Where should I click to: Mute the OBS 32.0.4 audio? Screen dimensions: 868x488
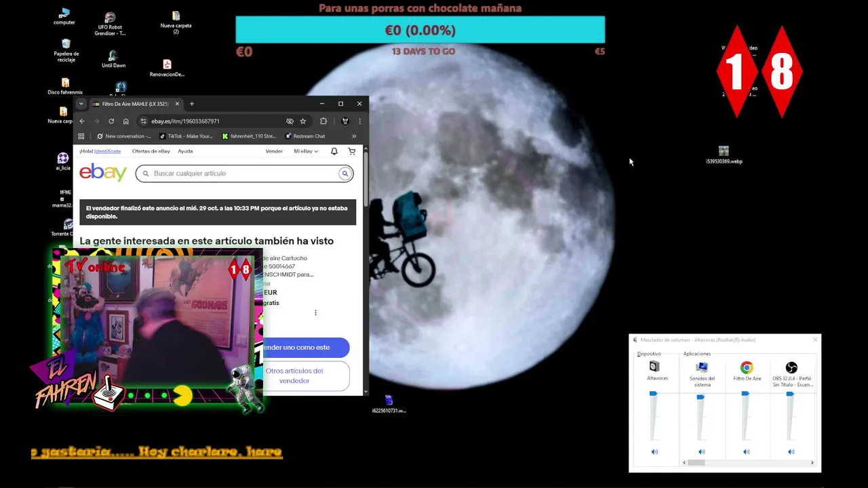coord(791,452)
